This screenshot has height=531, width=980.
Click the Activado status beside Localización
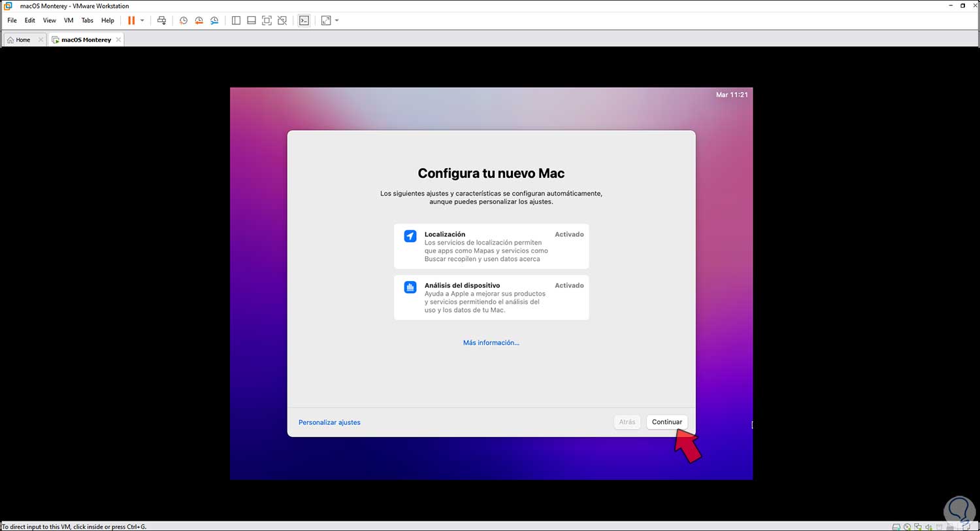pos(569,234)
